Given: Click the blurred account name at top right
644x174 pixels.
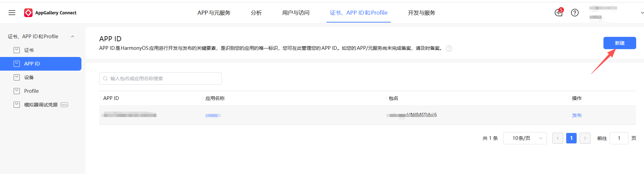Looking at the screenshot, I should coord(603,8).
